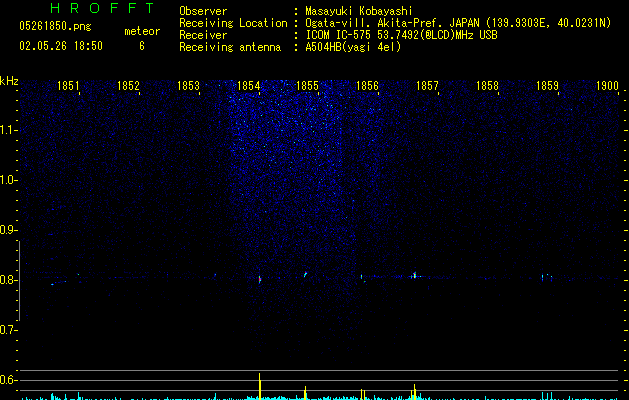Click the observer name Masayuki Kobayashi
Viewport: 629px width, 400px height.
359,11
